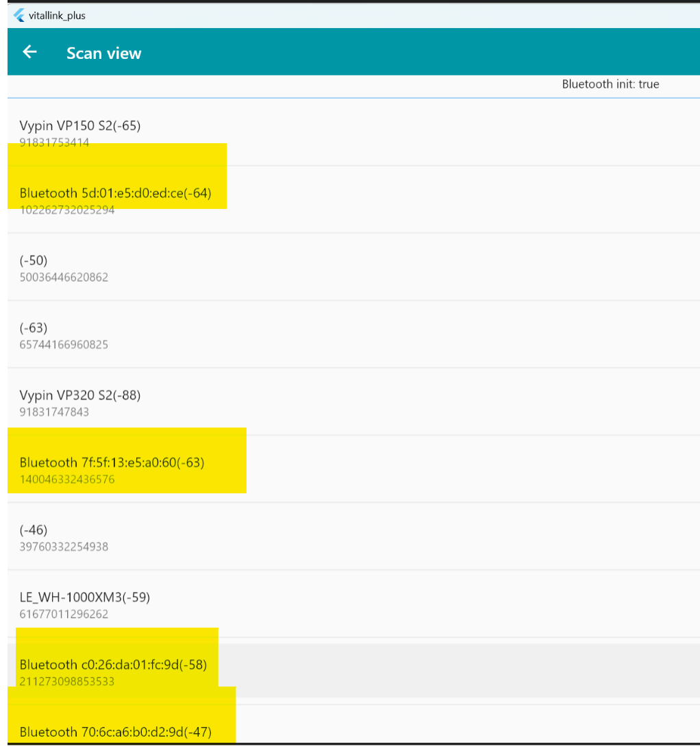Tap the unnamed device with ID 65744166960825

(x=353, y=335)
